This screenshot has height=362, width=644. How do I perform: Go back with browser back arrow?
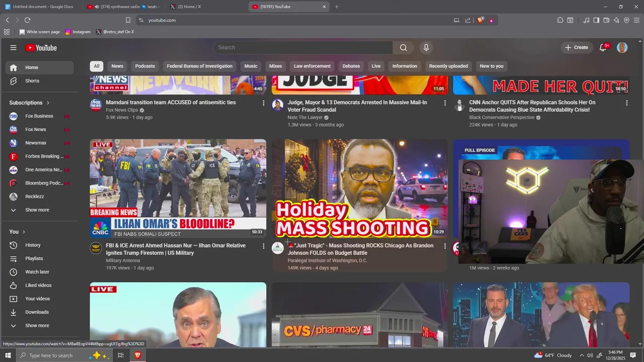coord(8,20)
